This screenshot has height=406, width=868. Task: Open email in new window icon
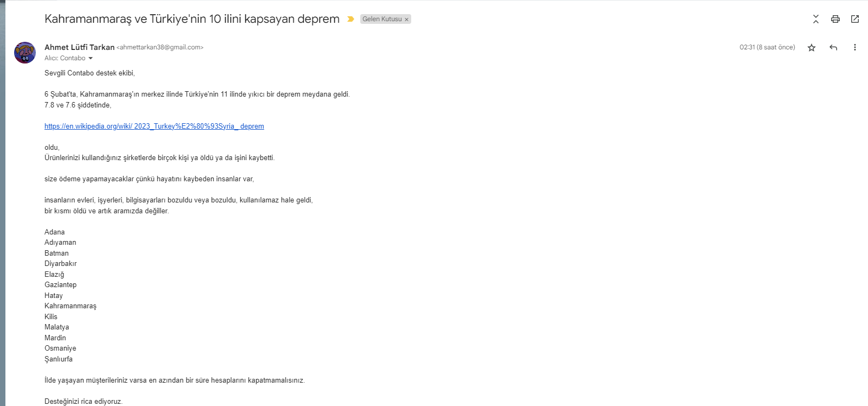pyautogui.click(x=855, y=19)
